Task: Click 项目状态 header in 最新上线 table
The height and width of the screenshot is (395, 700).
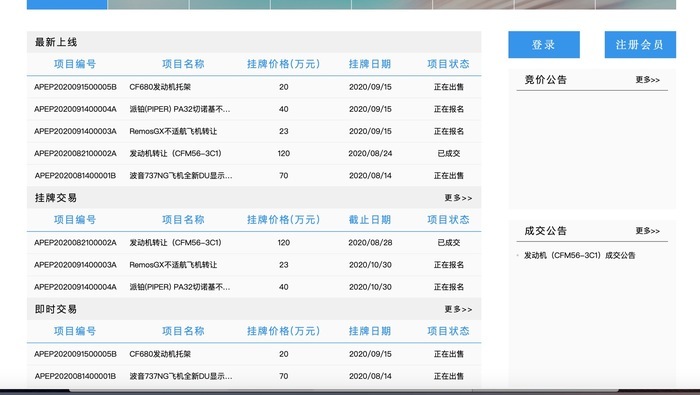Action: coord(448,64)
